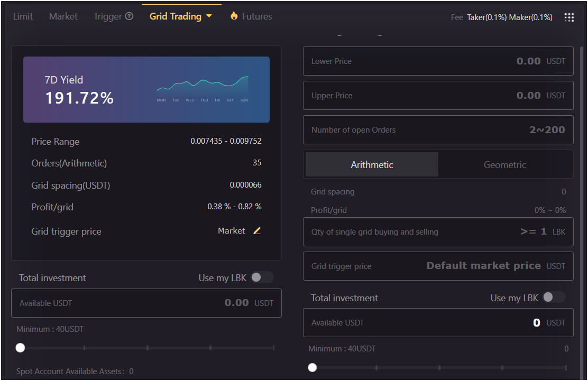
Task: Click the Qty of single grid field
Action: [438, 232]
